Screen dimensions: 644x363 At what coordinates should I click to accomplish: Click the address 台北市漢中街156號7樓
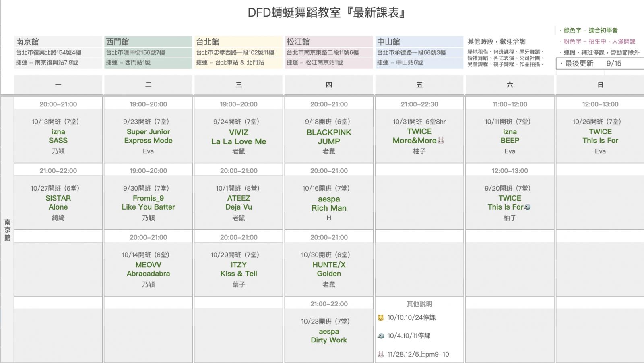[x=136, y=52]
